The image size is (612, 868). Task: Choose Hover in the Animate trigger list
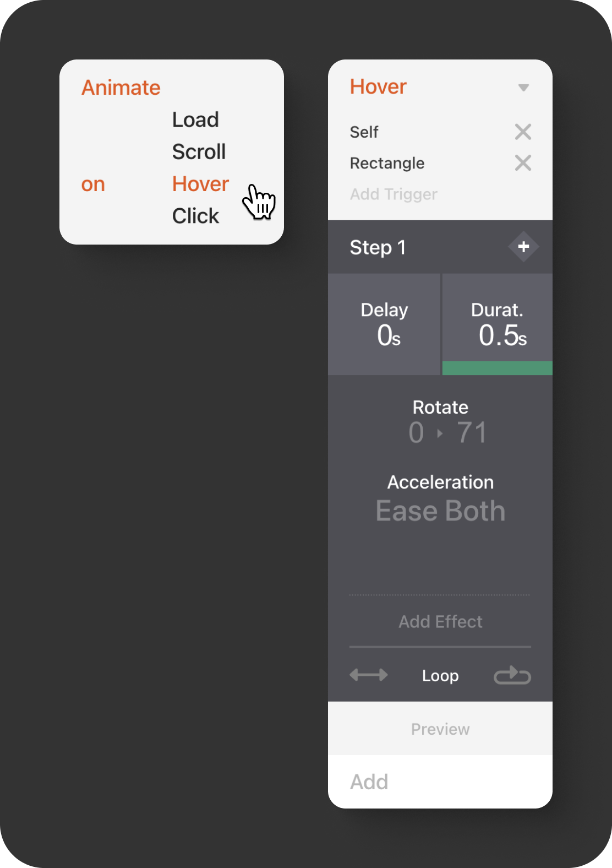point(200,184)
